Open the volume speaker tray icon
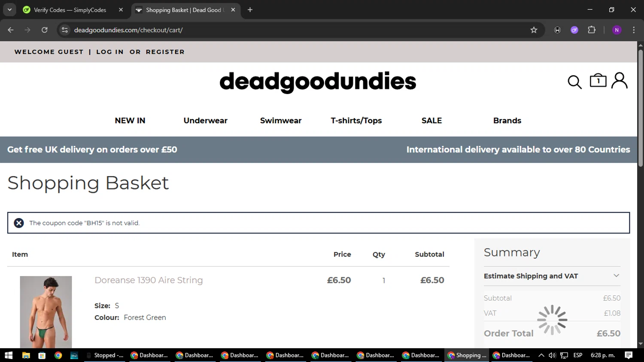The image size is (644, 362). (x=552, y=355)
